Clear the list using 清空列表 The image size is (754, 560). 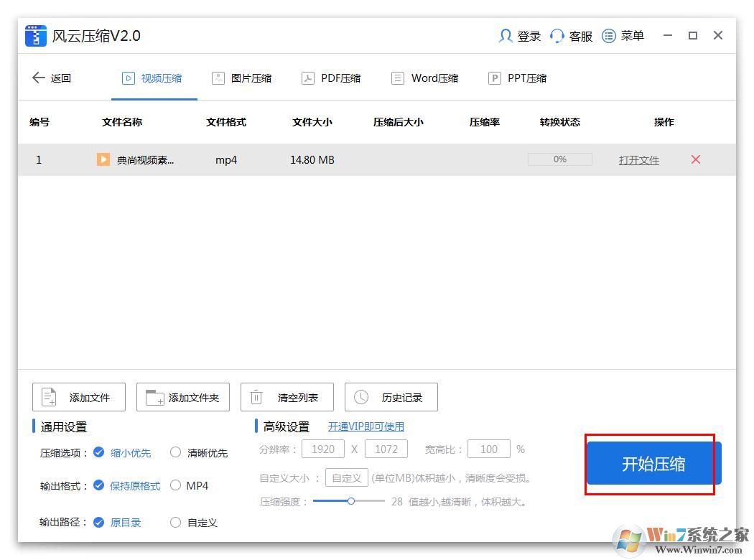pos(286,396)
